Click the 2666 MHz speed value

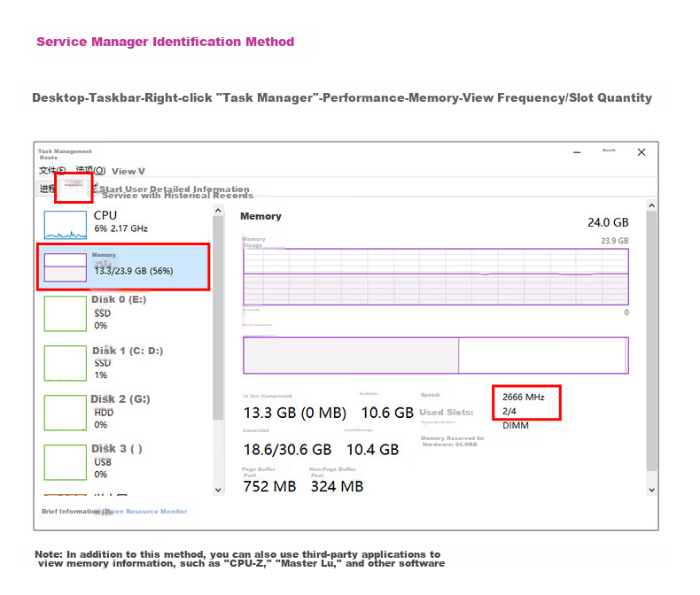pos(523,397)
